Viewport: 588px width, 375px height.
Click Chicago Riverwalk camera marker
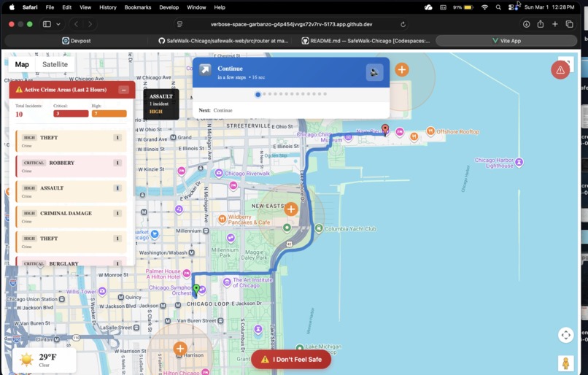tap(219, 173)
